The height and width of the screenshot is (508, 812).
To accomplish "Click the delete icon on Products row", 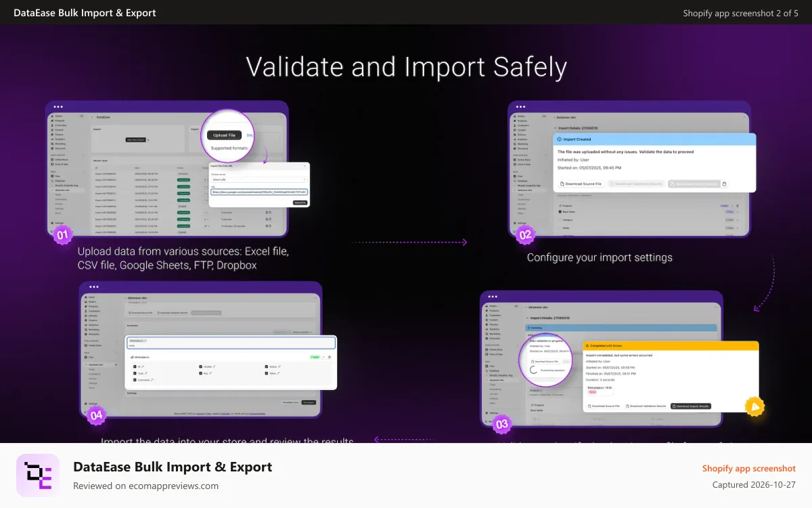I will (x=738, y=205).
